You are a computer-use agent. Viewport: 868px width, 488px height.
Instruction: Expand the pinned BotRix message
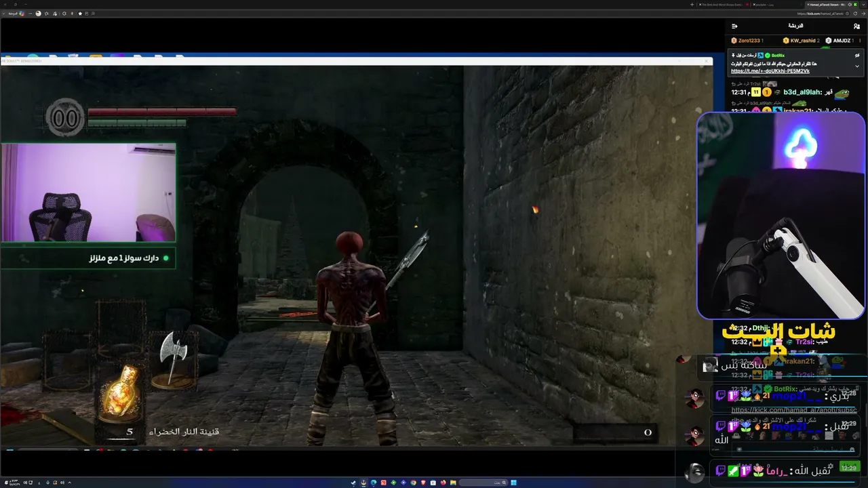coord(857,66)
